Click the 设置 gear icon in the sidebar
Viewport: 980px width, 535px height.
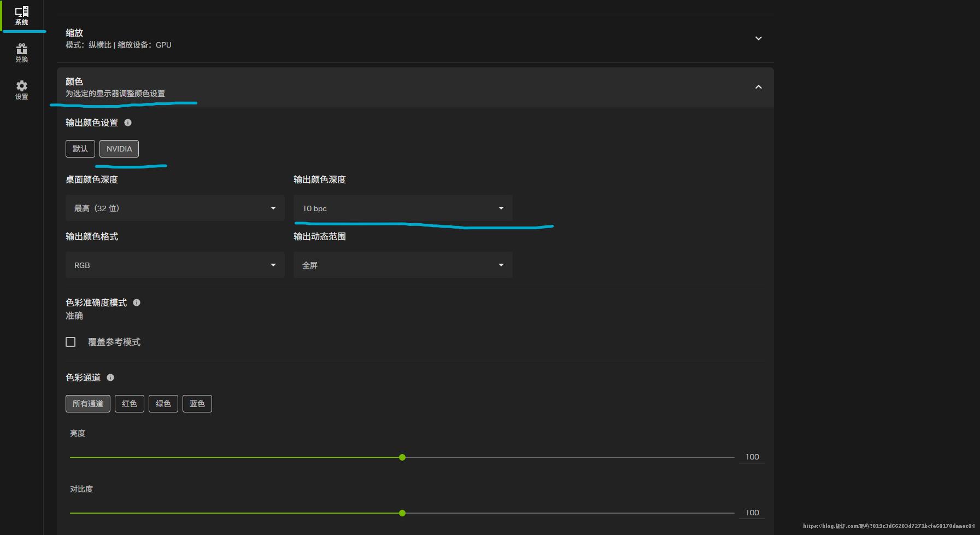pyautogui.click(x=22, y=89)
